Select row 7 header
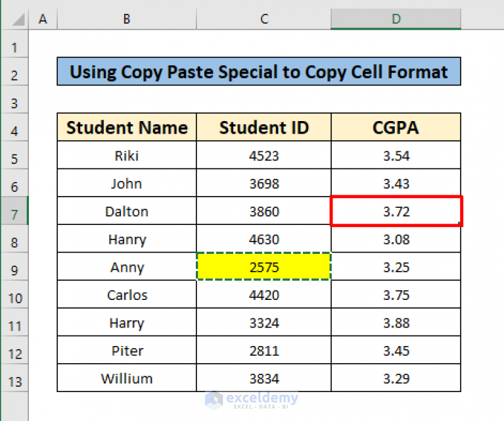 (14, 210)
